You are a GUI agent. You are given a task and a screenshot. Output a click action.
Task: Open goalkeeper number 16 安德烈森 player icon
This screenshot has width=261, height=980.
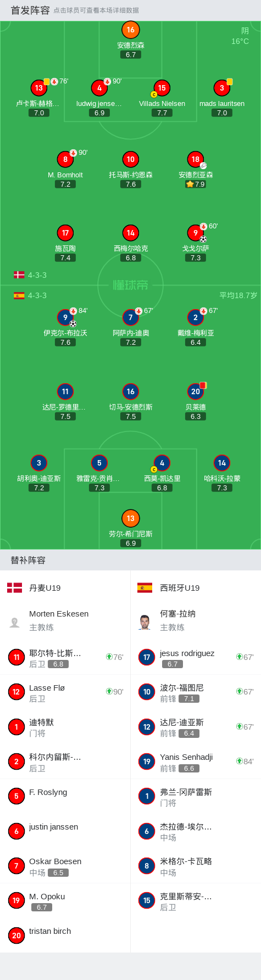130,30
